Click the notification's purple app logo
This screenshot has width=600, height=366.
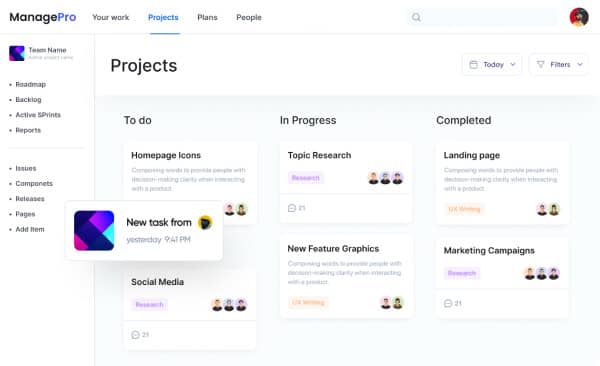click(x=94, y=230)
